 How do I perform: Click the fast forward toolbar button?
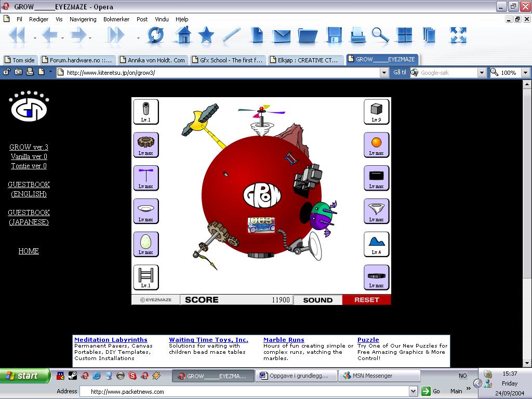click(x=116, y=35)
